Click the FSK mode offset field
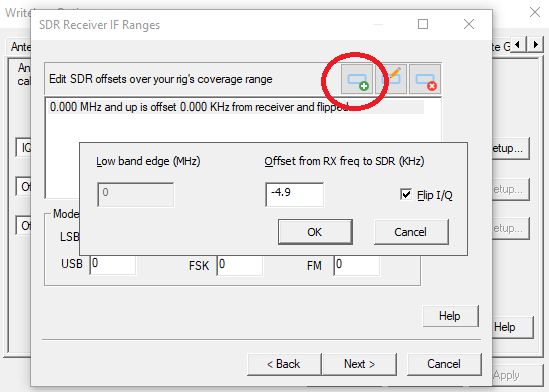The height and width of the screenshot is (392, 549). pos(239,265)
